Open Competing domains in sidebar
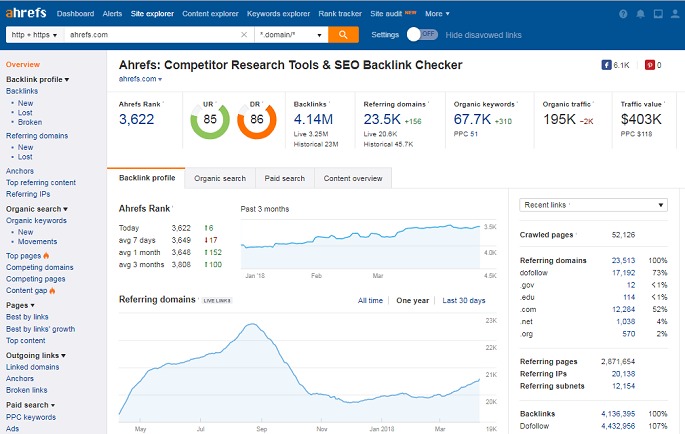This screenshot has height=434, width=685. click(39, 267)
